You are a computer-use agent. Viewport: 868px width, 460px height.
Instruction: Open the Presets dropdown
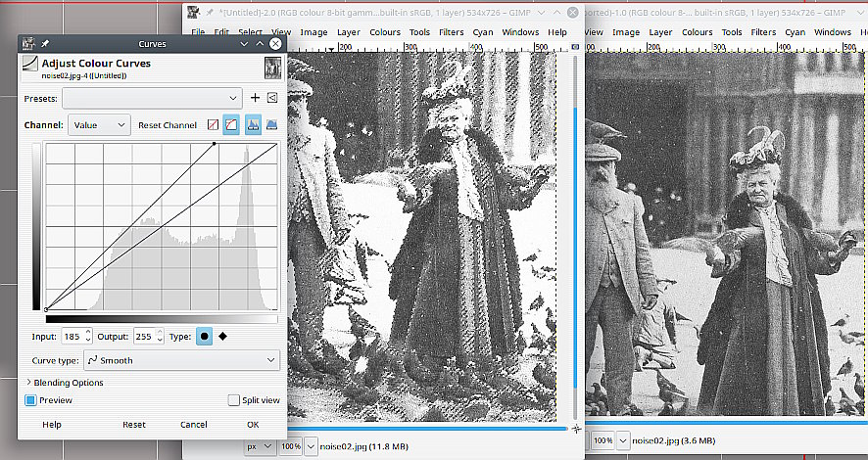[x=152, y=98]
